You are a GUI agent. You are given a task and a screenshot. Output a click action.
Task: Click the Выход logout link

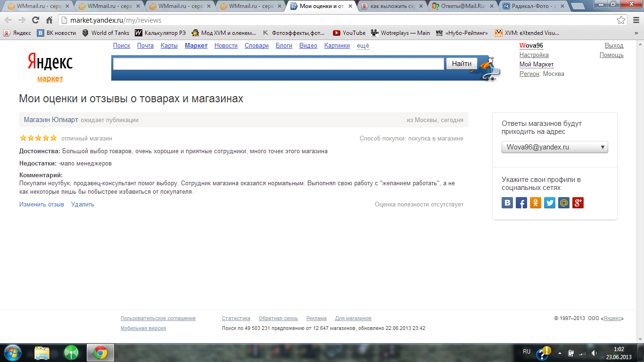point(614,46)
